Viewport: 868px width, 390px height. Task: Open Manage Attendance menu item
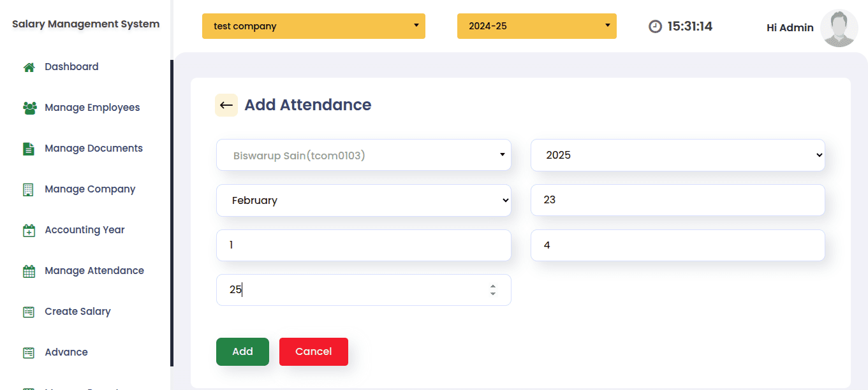94,271
